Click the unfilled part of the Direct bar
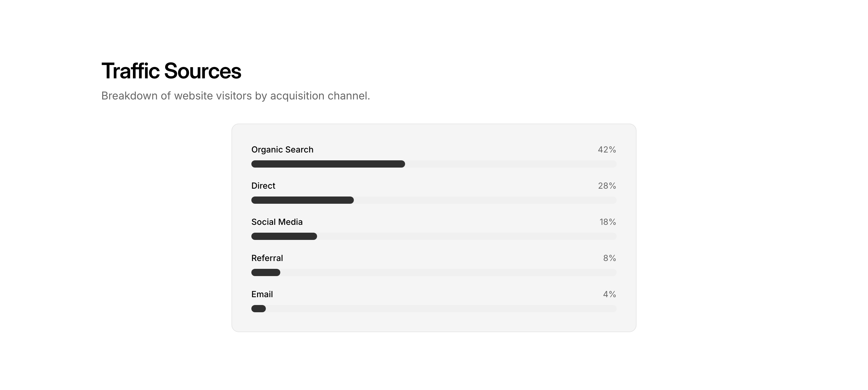 485,200
